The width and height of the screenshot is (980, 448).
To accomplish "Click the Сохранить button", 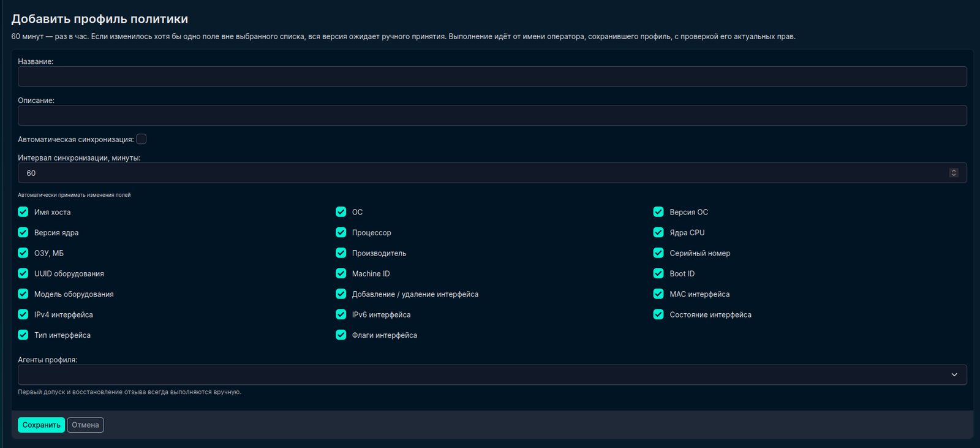I will (x=41, y=425).
